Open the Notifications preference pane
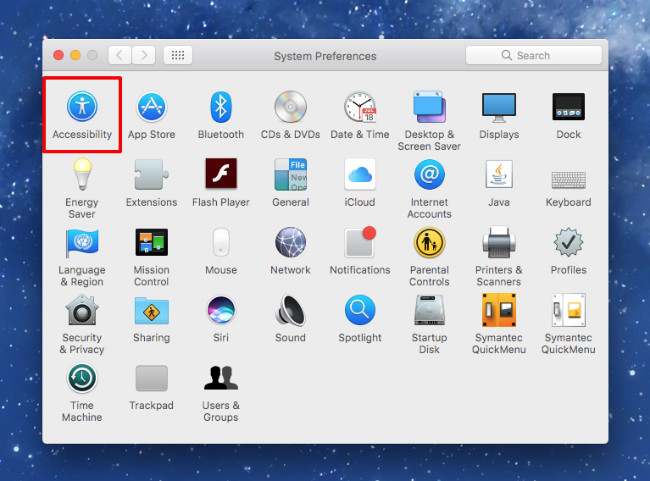This screenshot has height=481, width=650. click(360, 243)
